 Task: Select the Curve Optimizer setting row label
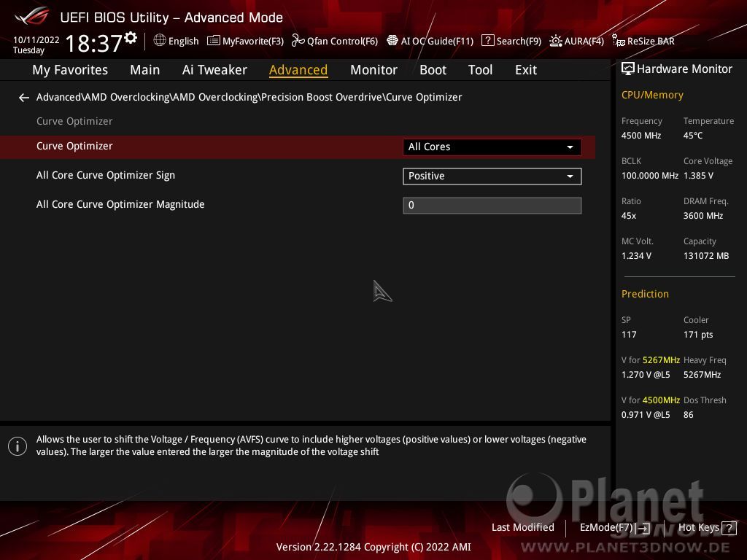74,146
